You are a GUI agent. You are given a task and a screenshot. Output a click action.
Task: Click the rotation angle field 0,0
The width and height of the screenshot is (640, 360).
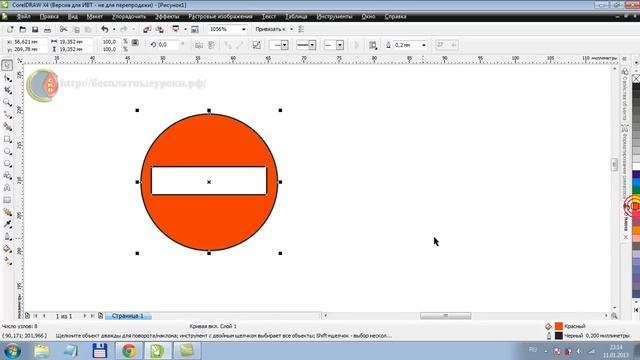coord(167,45)
